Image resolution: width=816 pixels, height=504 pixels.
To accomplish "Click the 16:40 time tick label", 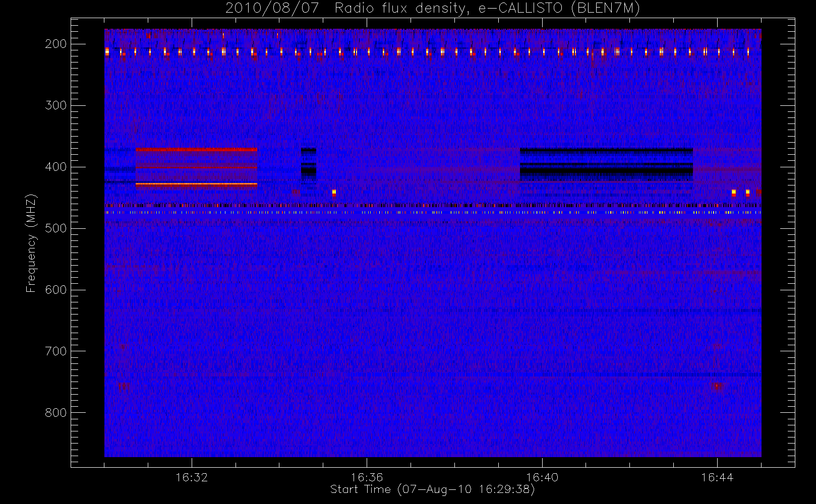I will pyautogui.click(x=542, y=477).
